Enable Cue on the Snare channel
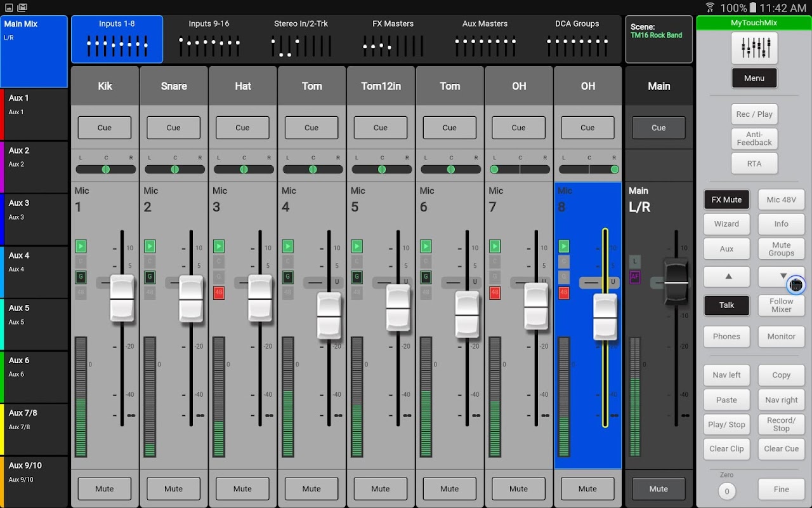This screenshot has width=812, height=508. pos(173,128)
